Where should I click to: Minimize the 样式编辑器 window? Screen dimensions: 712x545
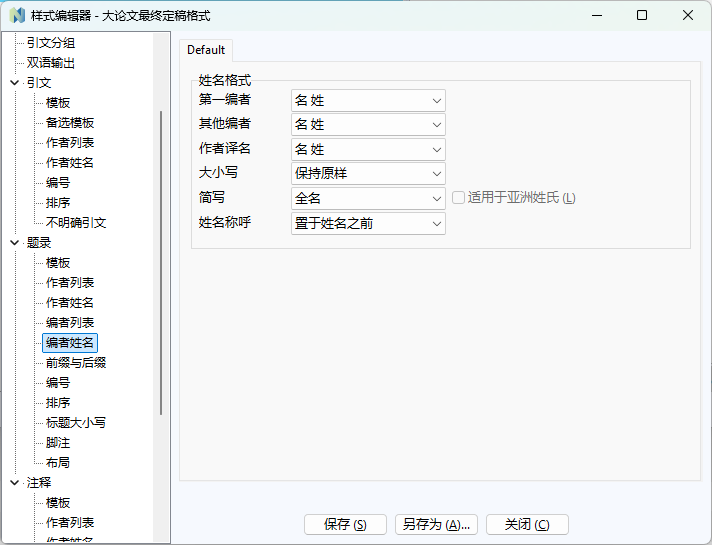click(x=597, y=15)
